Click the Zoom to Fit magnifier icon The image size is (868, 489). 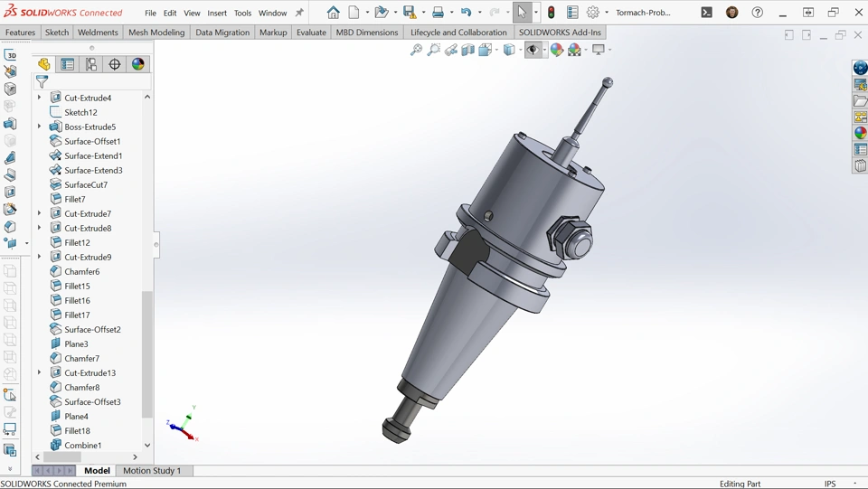point(416,51)
